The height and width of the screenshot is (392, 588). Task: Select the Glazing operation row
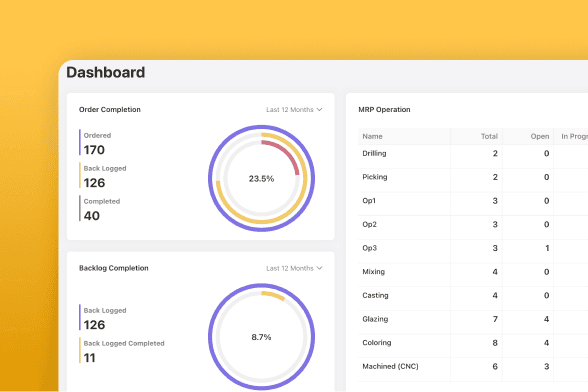tap(473, 319)
